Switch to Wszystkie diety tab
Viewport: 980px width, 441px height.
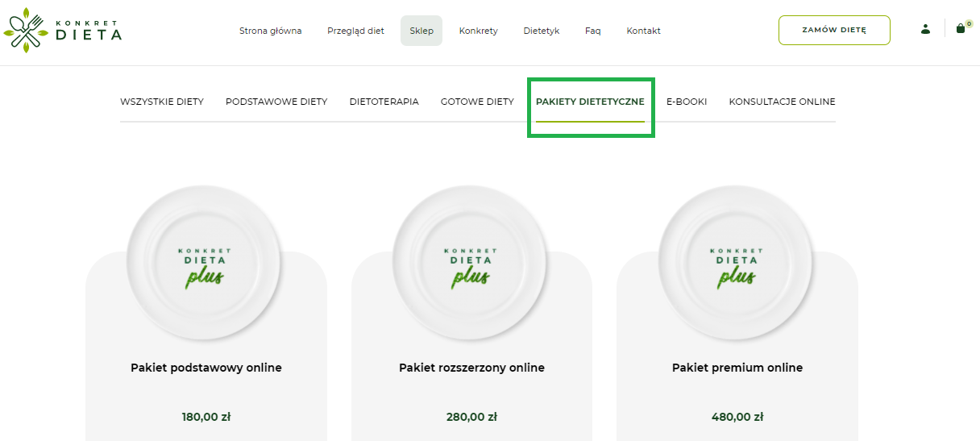tap(162, 102)
